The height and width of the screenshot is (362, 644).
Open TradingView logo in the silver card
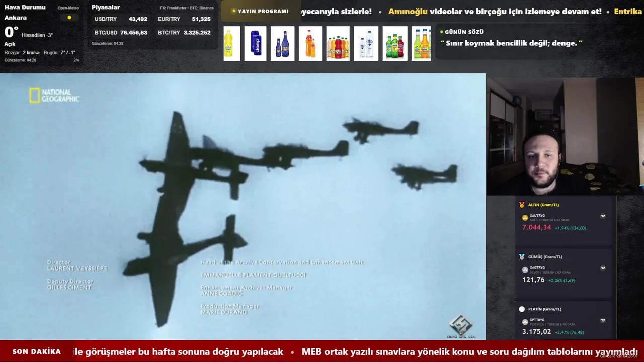[603, 268]
